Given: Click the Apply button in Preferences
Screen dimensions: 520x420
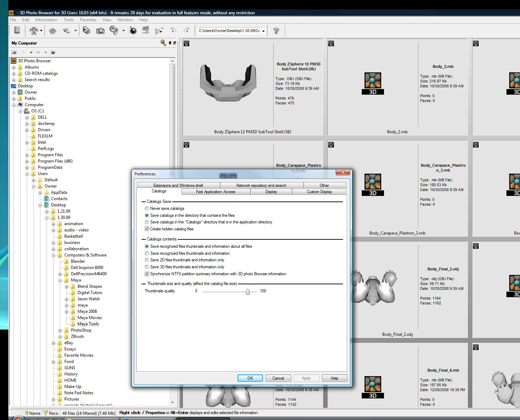Looking at the screenshot, I should [x=306, y=378].
